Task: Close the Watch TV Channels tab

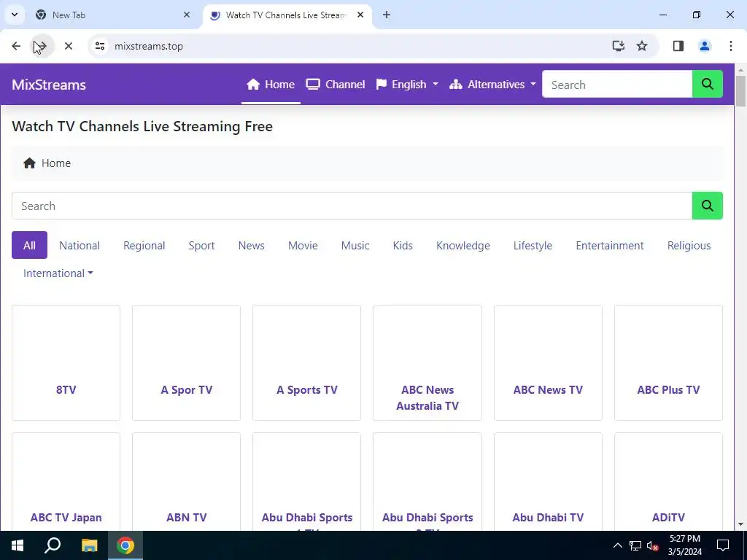Action: pyautogui.click(x=360, y=15)
